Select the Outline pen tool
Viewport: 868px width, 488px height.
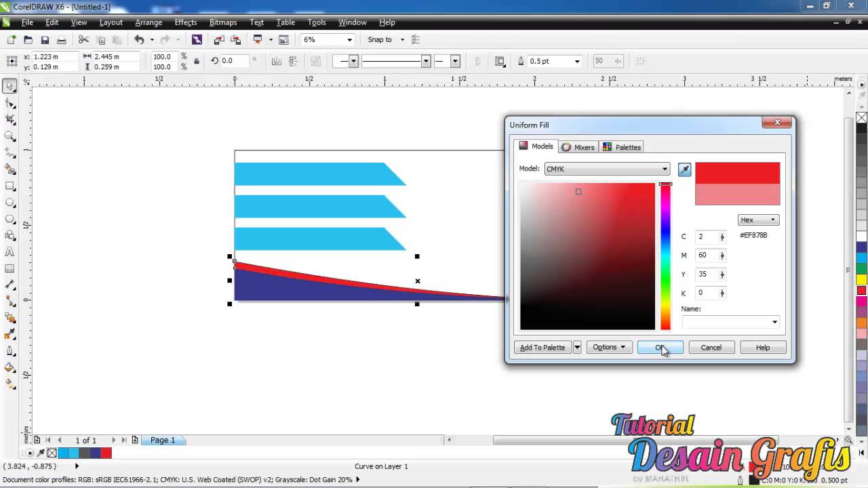coord(10,351)
